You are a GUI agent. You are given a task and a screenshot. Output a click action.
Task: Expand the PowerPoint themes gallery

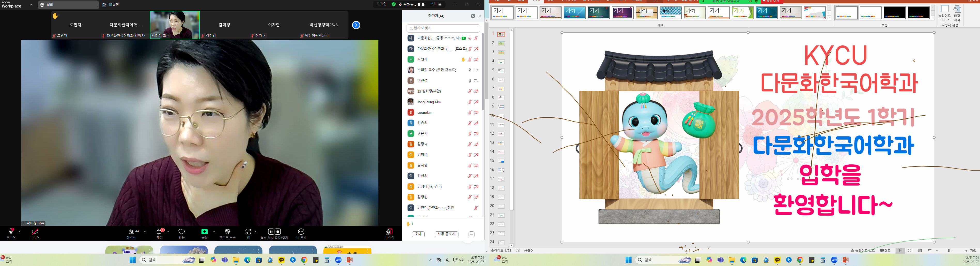[829, 18]
